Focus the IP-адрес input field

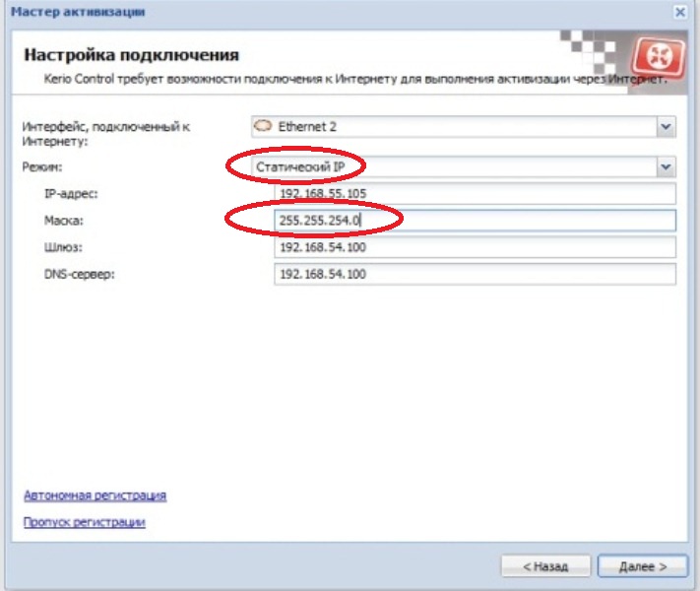(475, 194)
